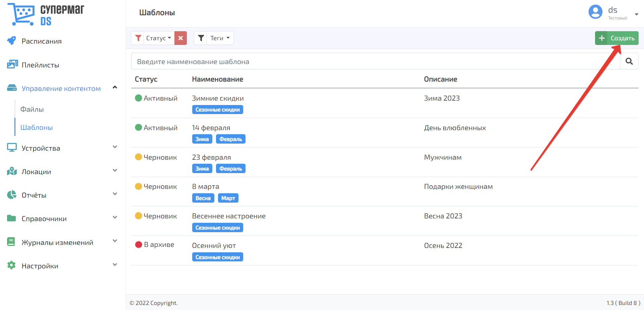Click the user avatar icon
The image size is (644, 310).
tap(595, 12)
